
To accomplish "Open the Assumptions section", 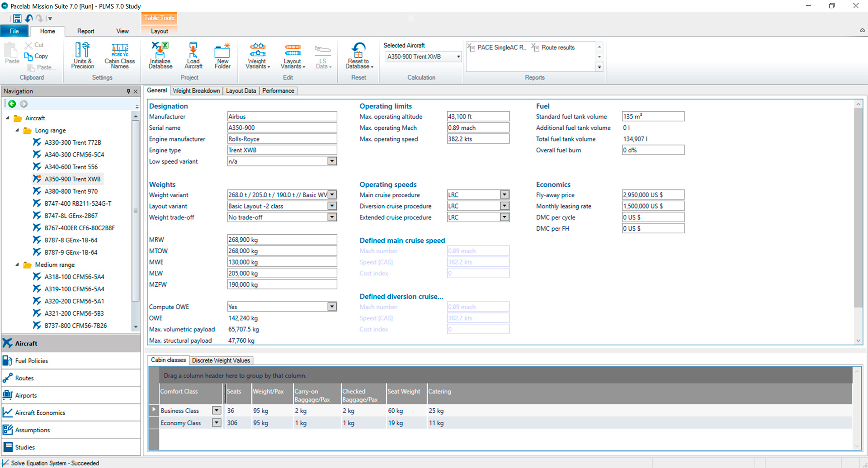I will (x=71, y=430).
